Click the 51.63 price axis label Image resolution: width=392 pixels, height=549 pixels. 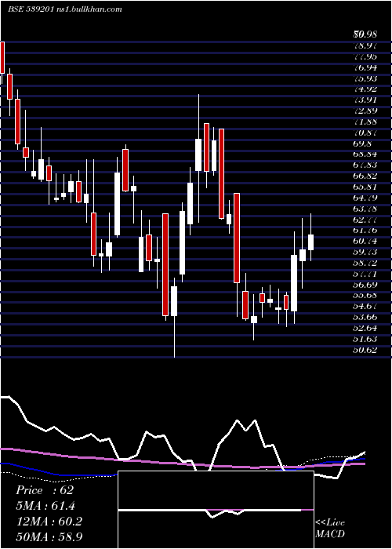365,339
